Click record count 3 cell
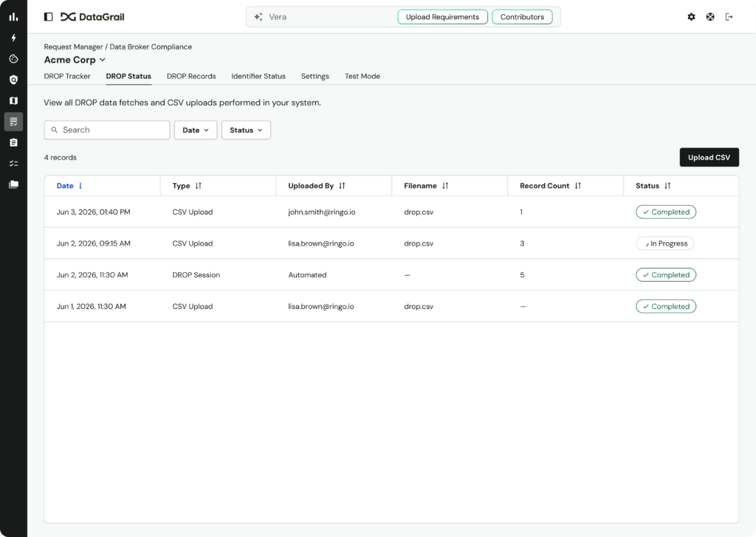 pos(522,243)
